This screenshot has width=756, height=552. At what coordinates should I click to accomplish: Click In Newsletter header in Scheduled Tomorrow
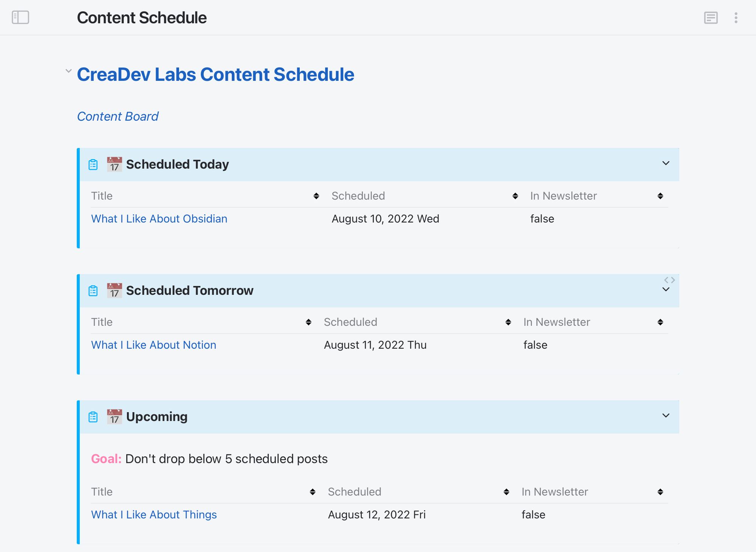(556, 322)
